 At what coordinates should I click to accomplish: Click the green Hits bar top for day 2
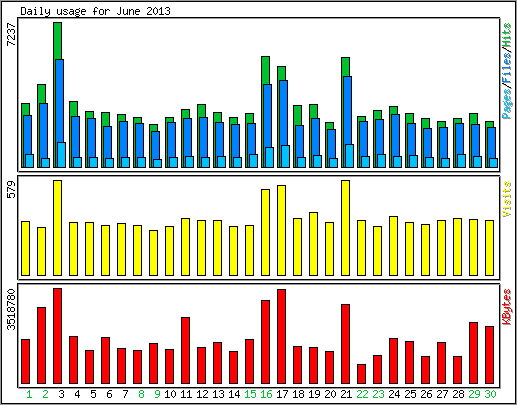[41, 93]
